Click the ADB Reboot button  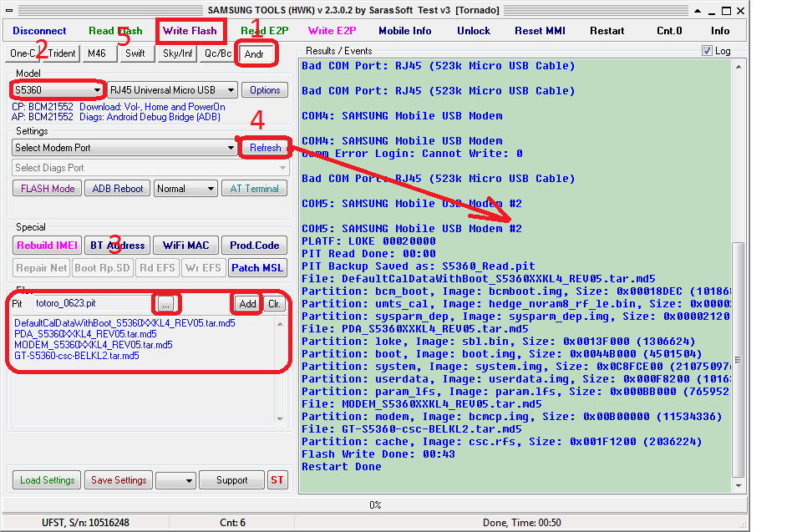click(118, 188)
